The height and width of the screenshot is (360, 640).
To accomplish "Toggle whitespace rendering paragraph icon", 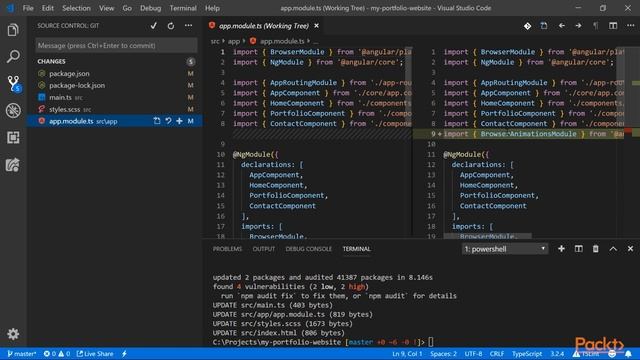I will click(596, 26).
